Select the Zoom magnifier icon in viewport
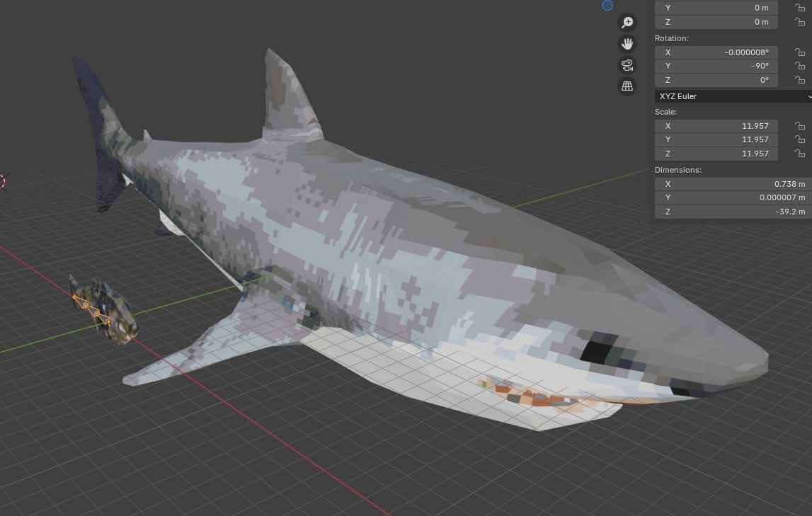Image resolution: width=812 pixels, height=516 pixels. (x=627, y=22)
